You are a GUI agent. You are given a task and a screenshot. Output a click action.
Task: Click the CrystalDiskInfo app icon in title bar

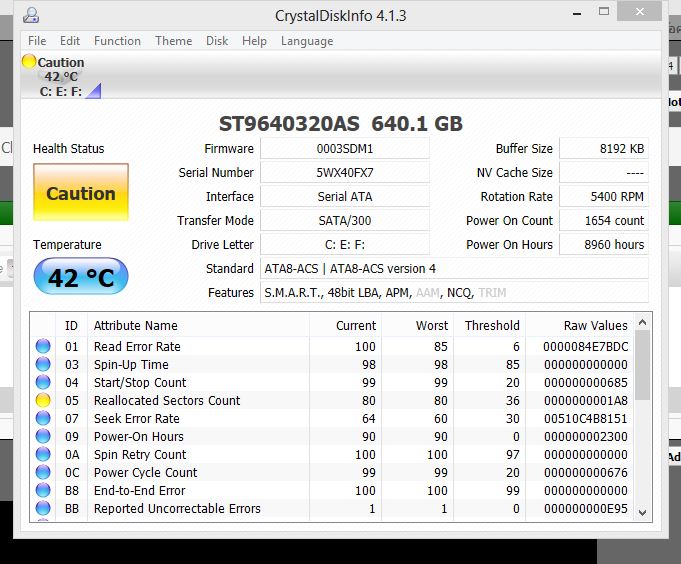pyautogui.click(x=31, y=15)
